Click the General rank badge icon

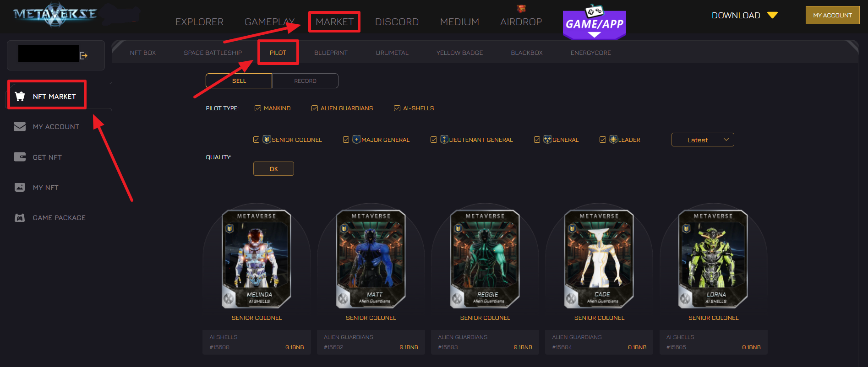(x=547, y=139)
